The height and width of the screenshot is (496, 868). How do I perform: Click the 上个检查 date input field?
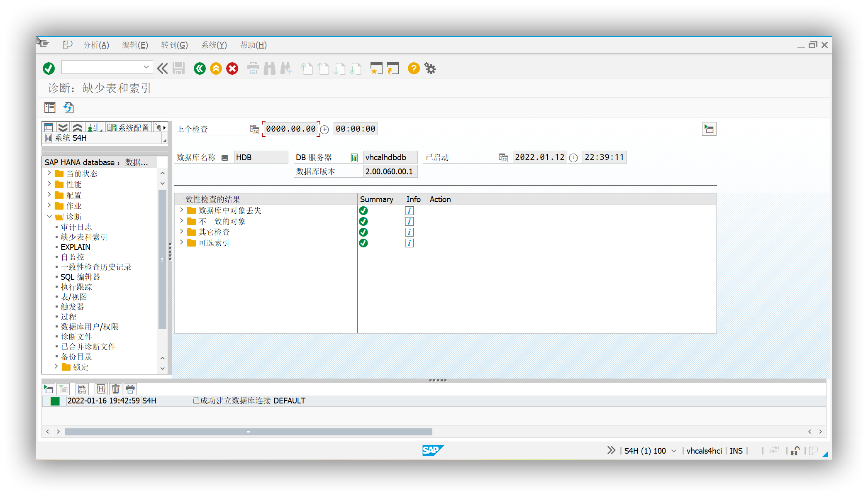pos(290,129)
